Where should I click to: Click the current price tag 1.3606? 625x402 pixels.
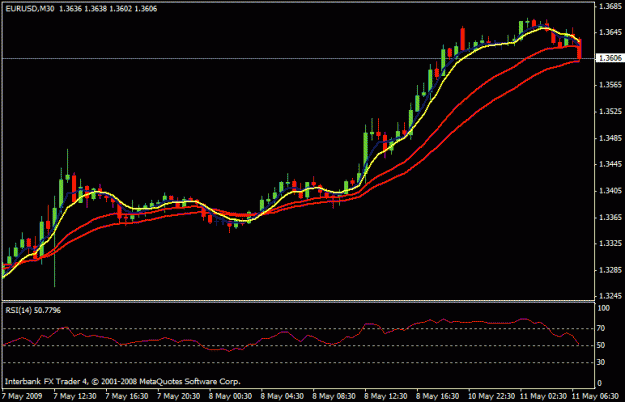[610, 59]
